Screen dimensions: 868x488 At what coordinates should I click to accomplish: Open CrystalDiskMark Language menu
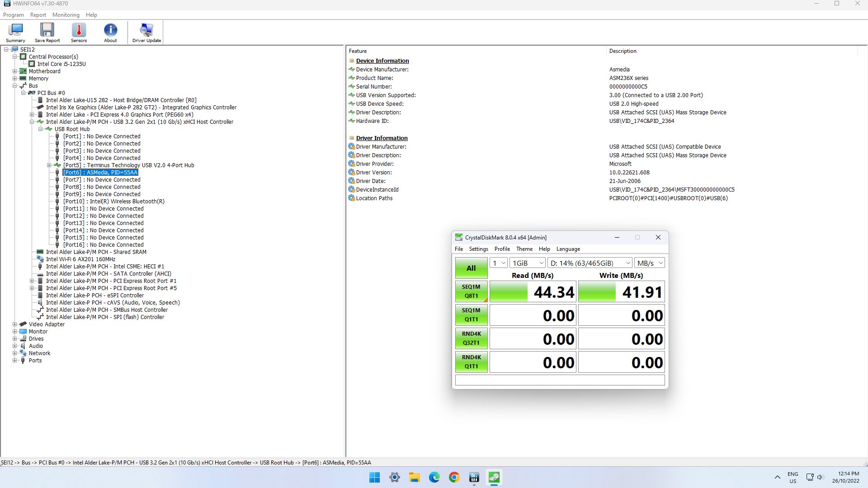(568, 249)
